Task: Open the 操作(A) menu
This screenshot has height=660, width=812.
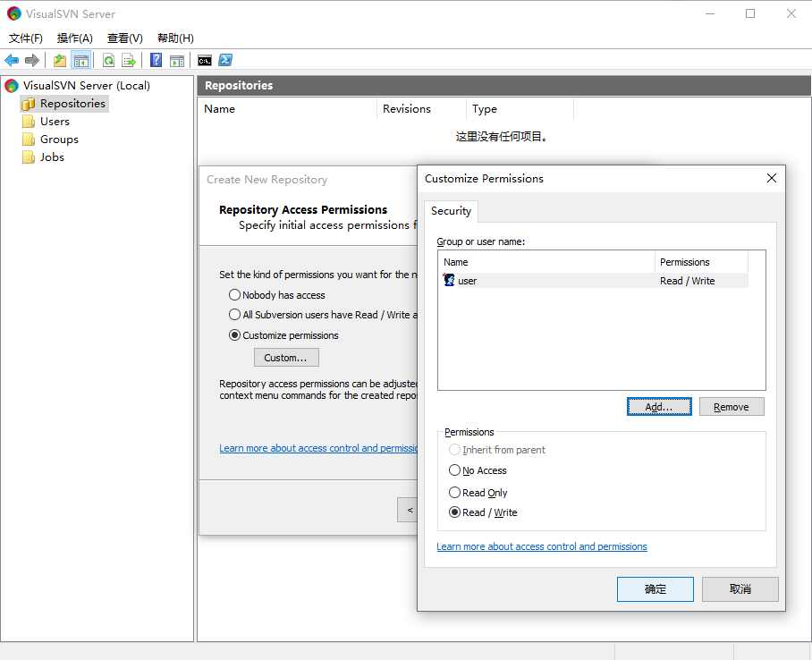Action: (x=75, y=38)
